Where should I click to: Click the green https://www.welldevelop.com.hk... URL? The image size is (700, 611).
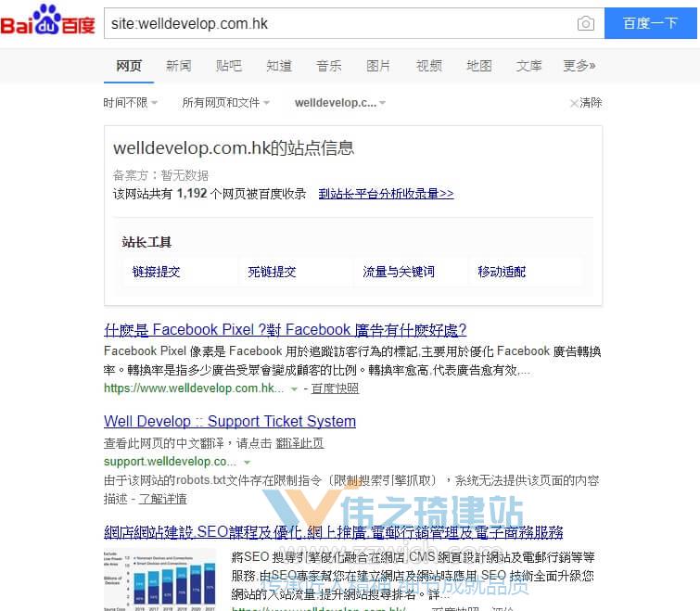pos(194,388)
